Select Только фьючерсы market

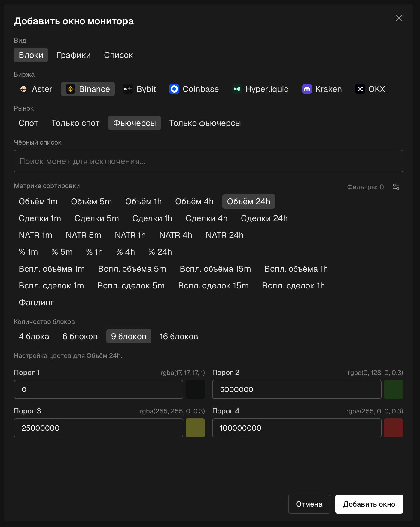(205, 123)
